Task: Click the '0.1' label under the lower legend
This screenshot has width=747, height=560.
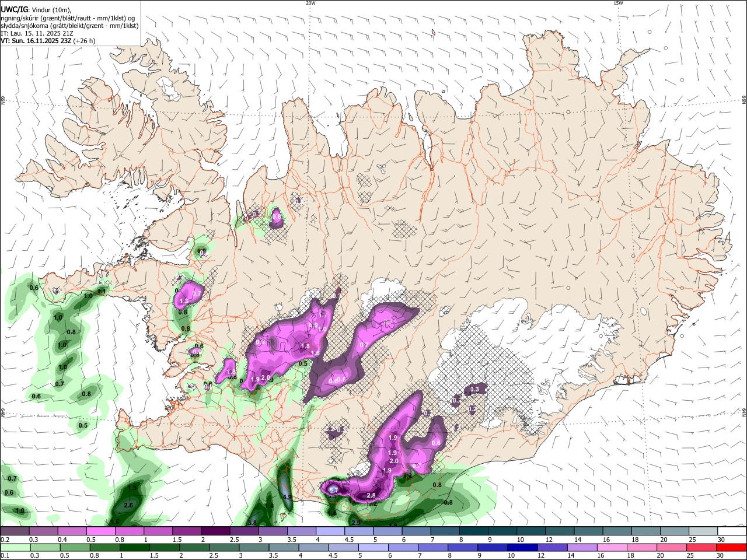Action: coord(5,556)
